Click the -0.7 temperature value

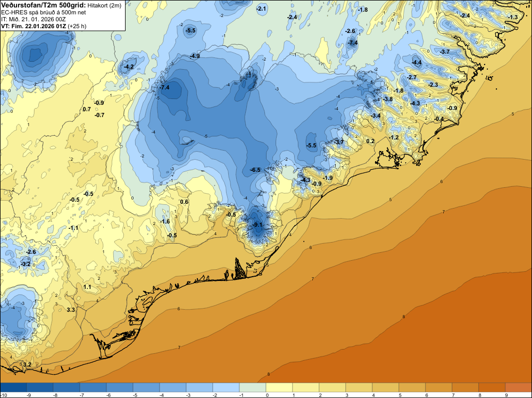(x=99, y=115)
